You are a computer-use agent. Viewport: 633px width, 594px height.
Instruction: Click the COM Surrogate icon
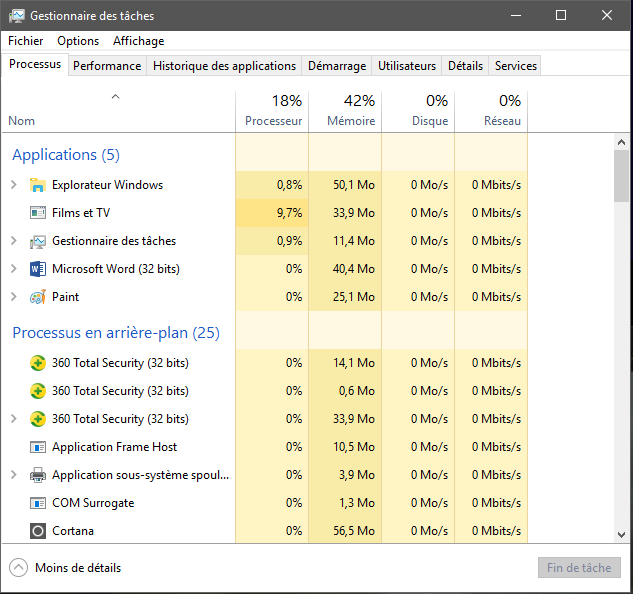38,503
